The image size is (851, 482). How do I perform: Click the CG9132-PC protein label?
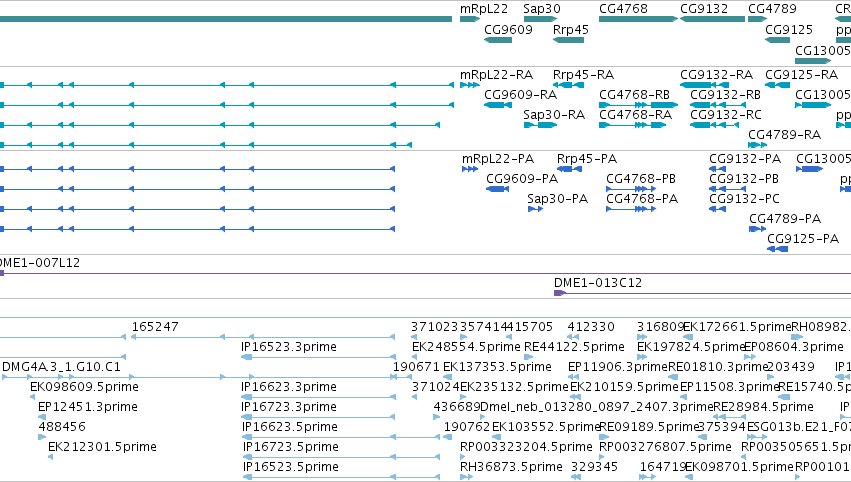(744, 199)
